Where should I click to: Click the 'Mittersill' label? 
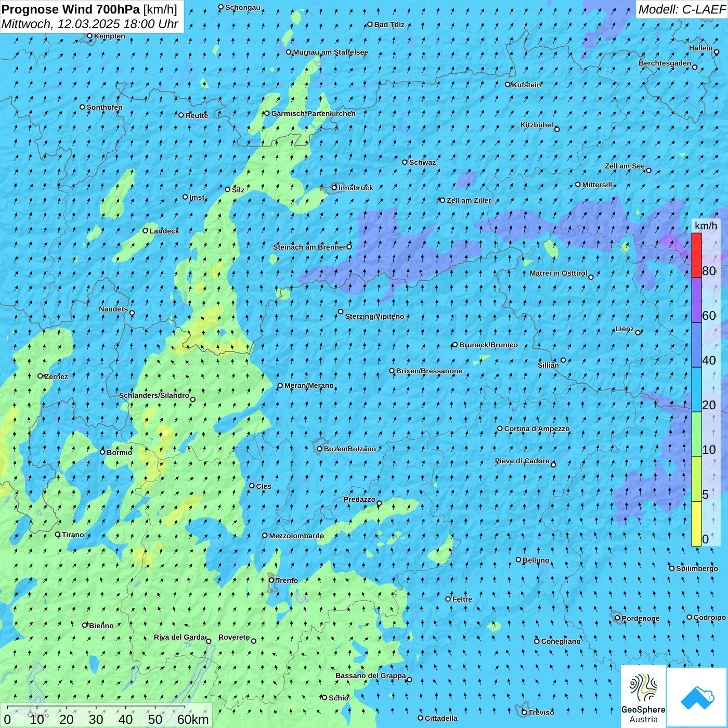click(x=597, y=185)
